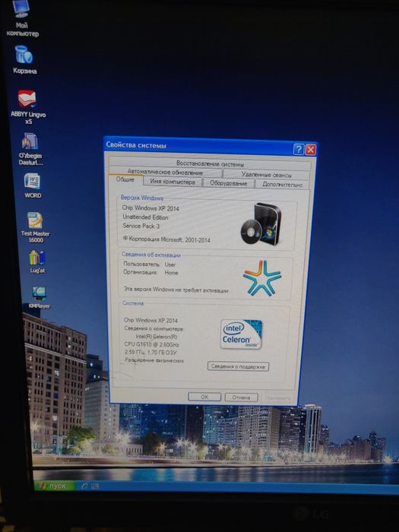Open the My Computer desktop icon
399x532 pixels.
(x=22, y=19)
